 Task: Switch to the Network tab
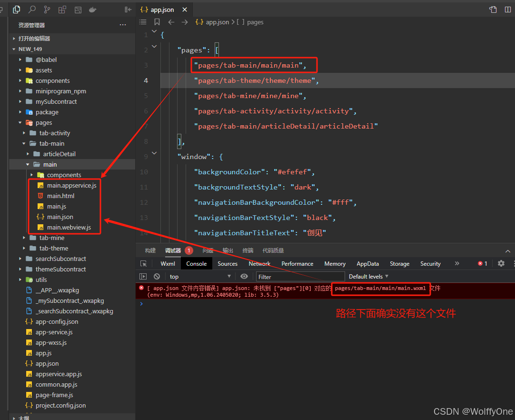pyautogui.click(x=259, y=263)
